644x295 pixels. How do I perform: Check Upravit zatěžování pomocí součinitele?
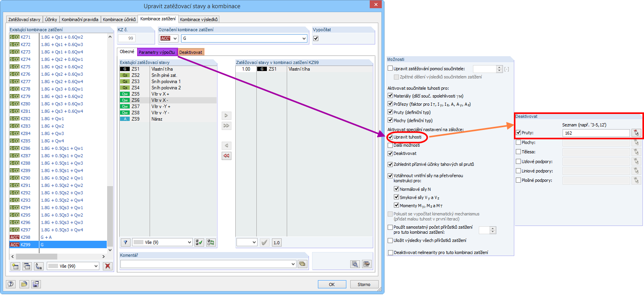pyautogui.click(x=390, y=68)
